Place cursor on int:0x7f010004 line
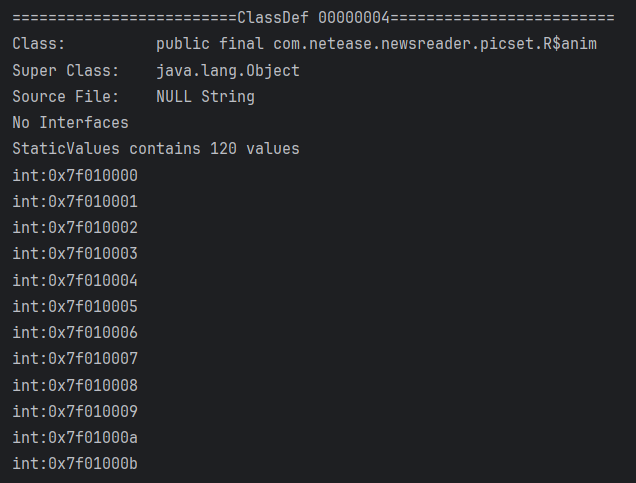Viewport: 636px width, 483px height. point(75,280)
